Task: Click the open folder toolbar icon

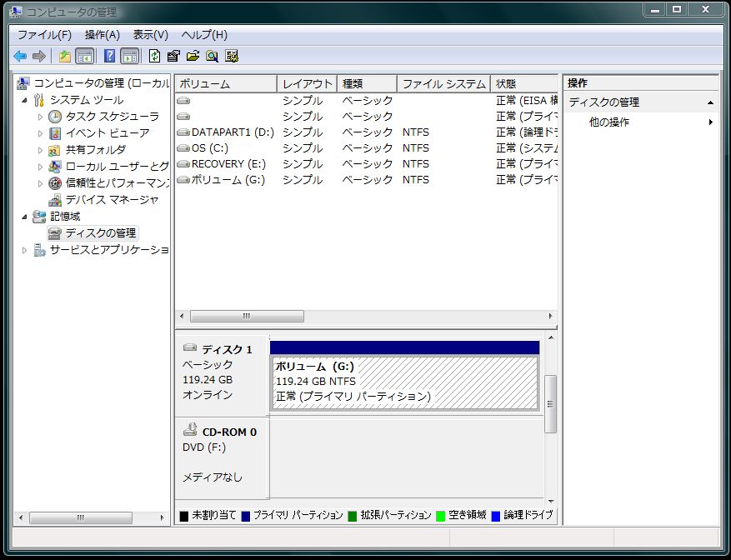Action: (193, 57)
